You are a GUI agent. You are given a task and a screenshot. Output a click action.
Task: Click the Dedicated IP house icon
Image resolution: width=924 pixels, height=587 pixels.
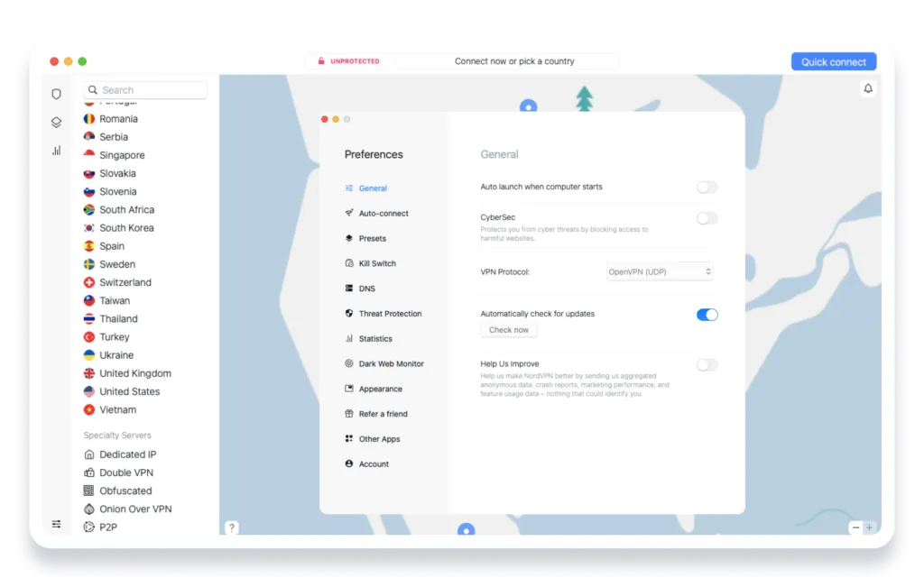coord(89,454)
